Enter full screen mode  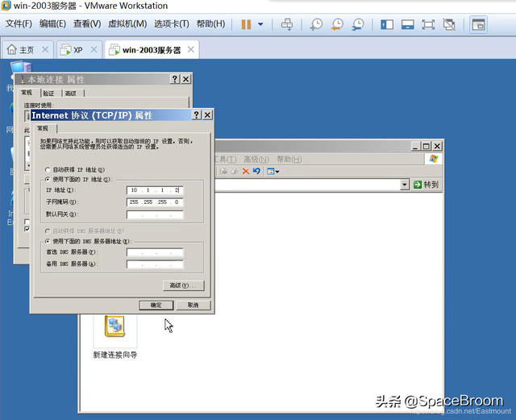click(428, 24)
